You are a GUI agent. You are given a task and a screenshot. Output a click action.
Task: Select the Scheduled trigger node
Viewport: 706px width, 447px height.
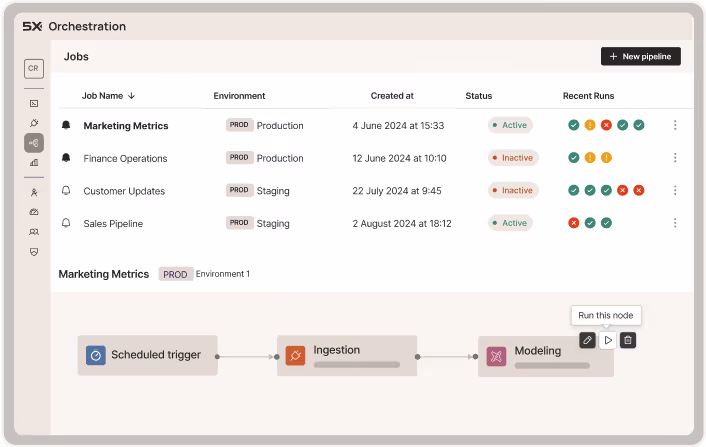pyautogui.click(x=148, y=355)
